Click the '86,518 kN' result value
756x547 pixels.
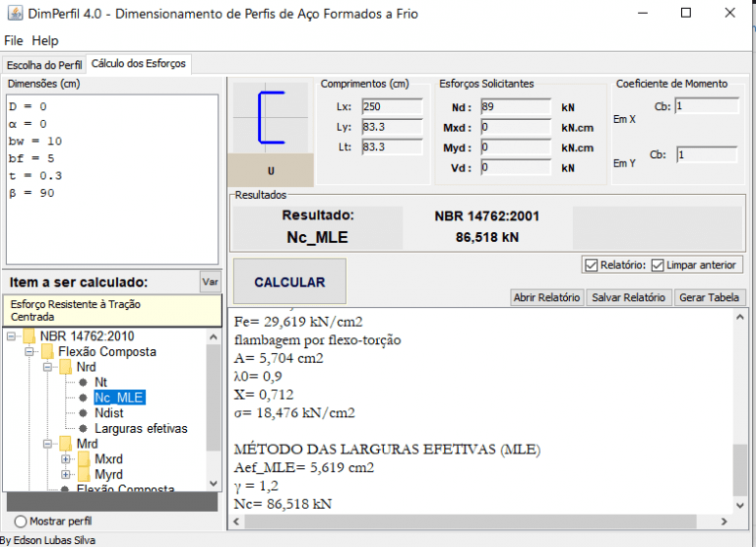(487, 237)
